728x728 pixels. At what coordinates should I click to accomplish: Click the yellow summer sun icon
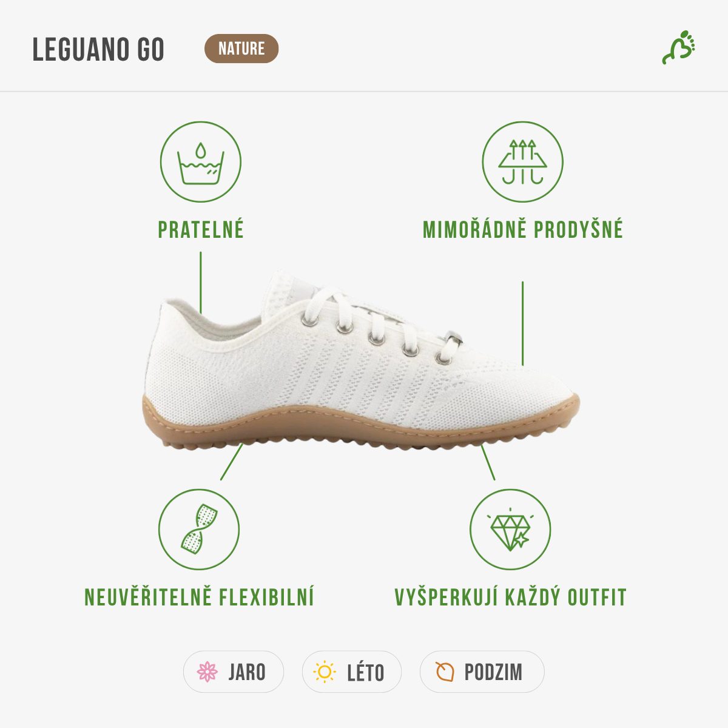pos(325,672)
